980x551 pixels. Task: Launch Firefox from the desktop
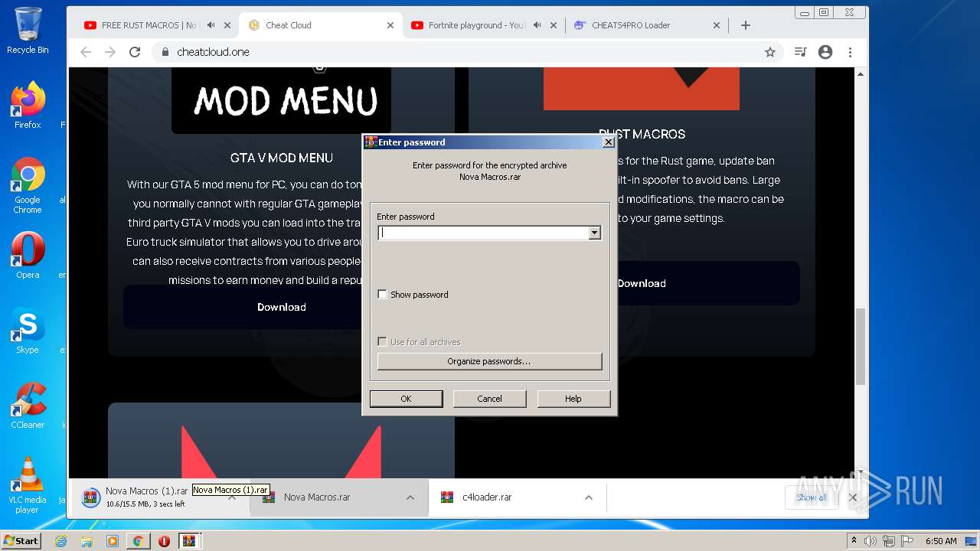28,106
